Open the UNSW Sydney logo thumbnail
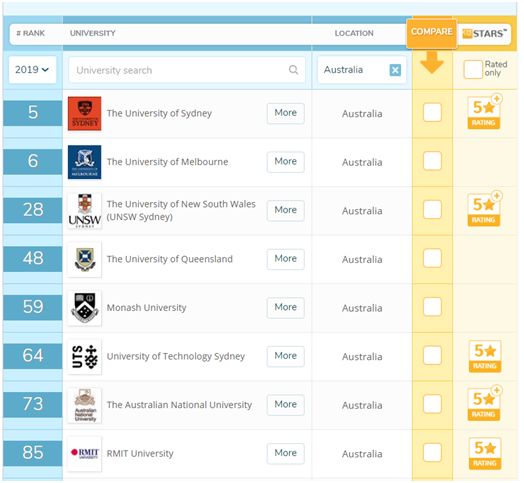524x483 pixels. (x=85, y=211)
